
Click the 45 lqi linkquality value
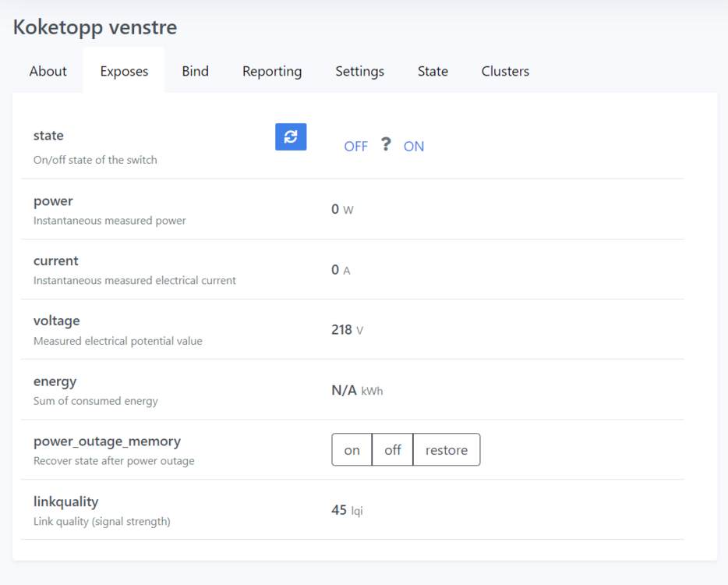(x=347, y=510)
